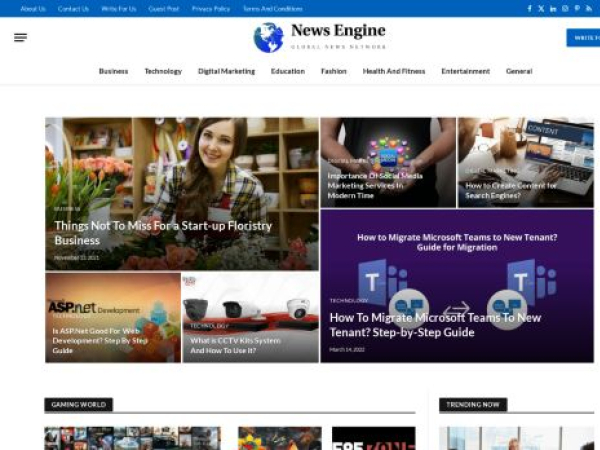The height and width of the screenshot is (450, 600).
Task: Click the Gaming World section heading
Action: (x=78, y=404)
